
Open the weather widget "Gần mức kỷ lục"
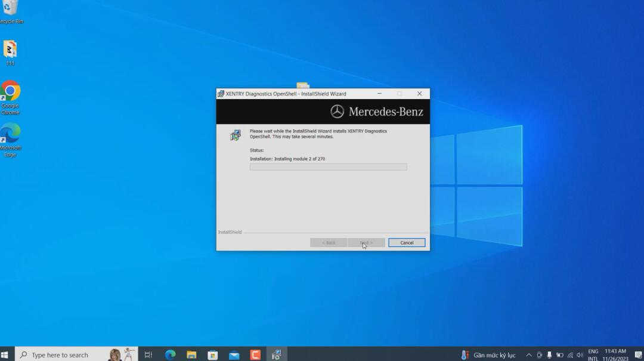tap(488, 355)
